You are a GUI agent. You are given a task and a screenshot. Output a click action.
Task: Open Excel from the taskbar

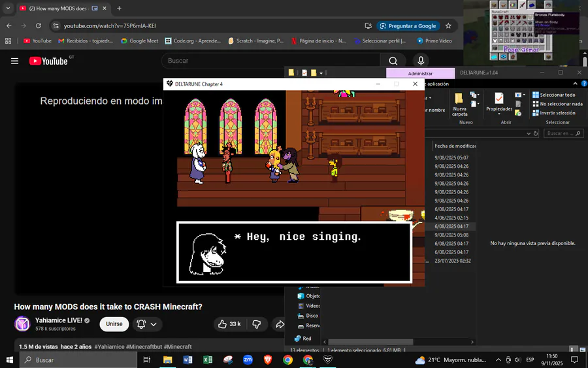tap(208, 360)
